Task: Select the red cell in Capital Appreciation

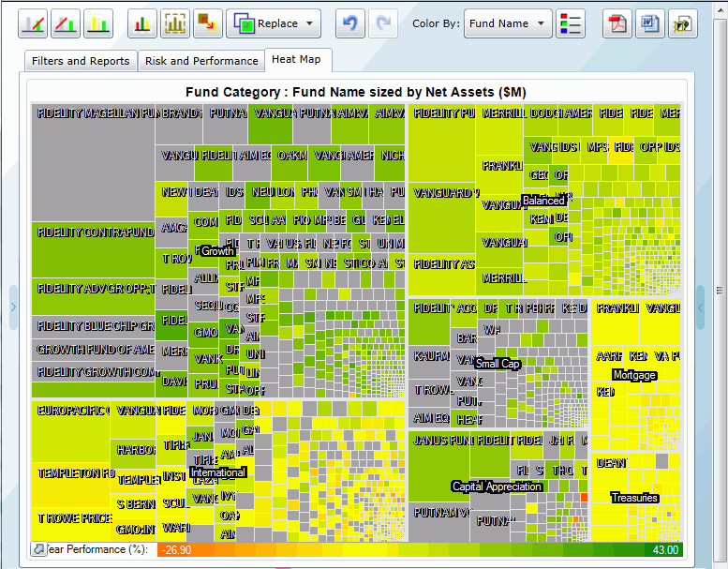Action: [584, 498]
